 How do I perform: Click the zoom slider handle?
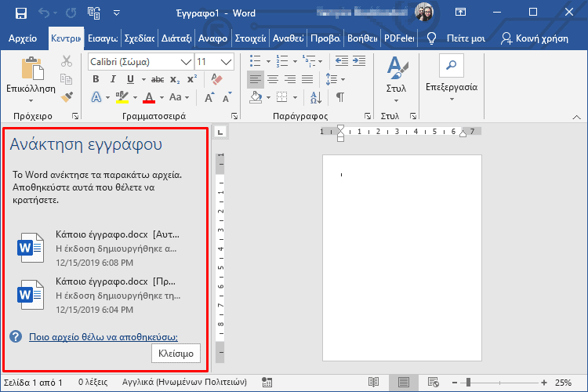coord(468,383)
